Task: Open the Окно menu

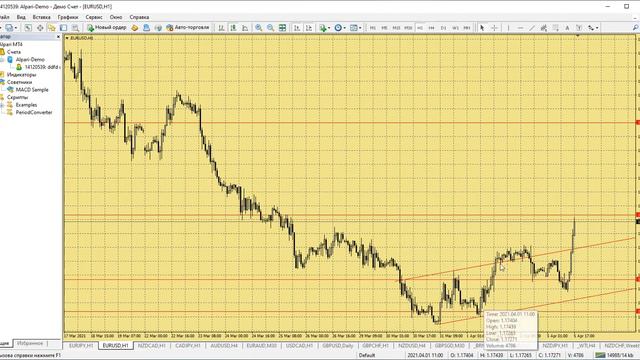Action: [x=116, y=17]
